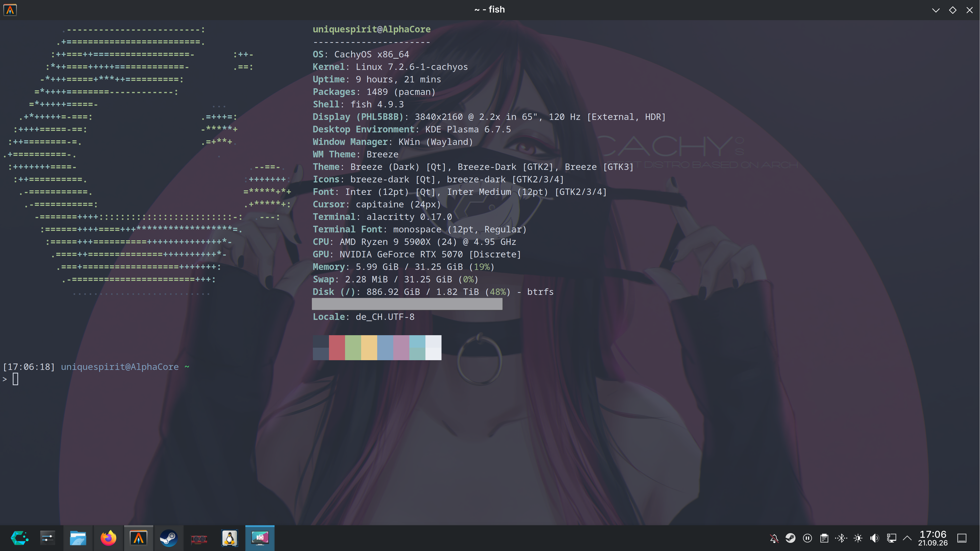This screenshot has width=980, height=551.
Task: Switch to Spectacle screenshot tool in taskbar
Action: (x=260, y=538)
